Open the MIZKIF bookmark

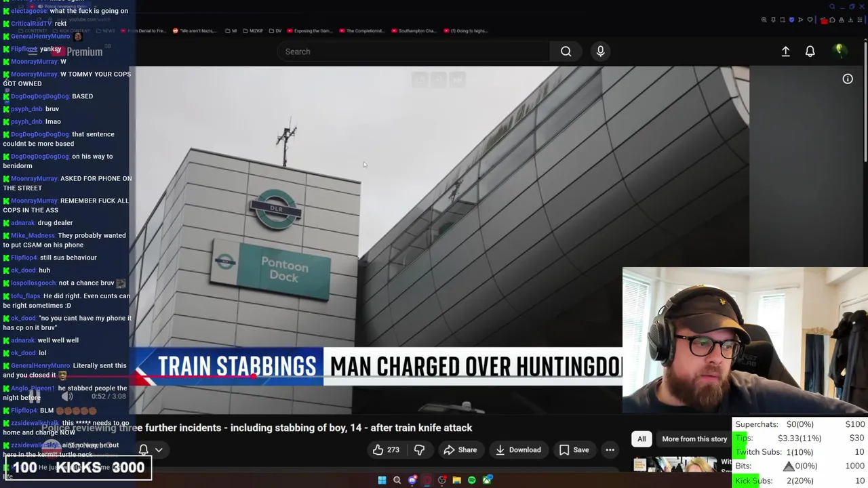(x=253, y=30)
